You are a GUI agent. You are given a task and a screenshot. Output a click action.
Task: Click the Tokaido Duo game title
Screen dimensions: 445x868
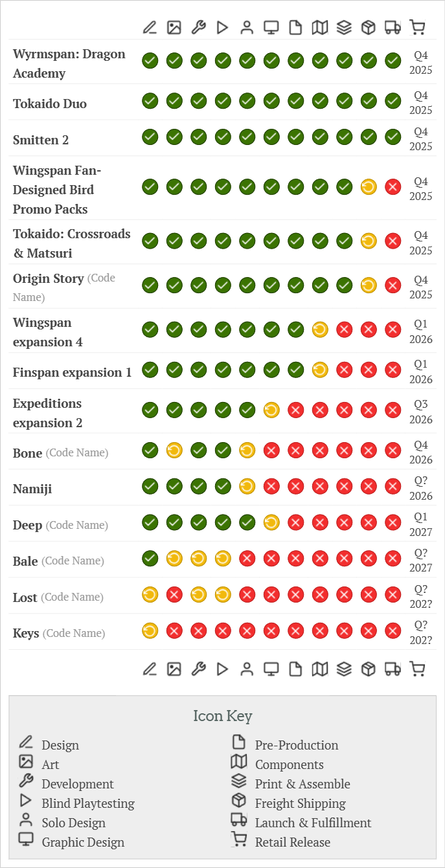[50, 104]
